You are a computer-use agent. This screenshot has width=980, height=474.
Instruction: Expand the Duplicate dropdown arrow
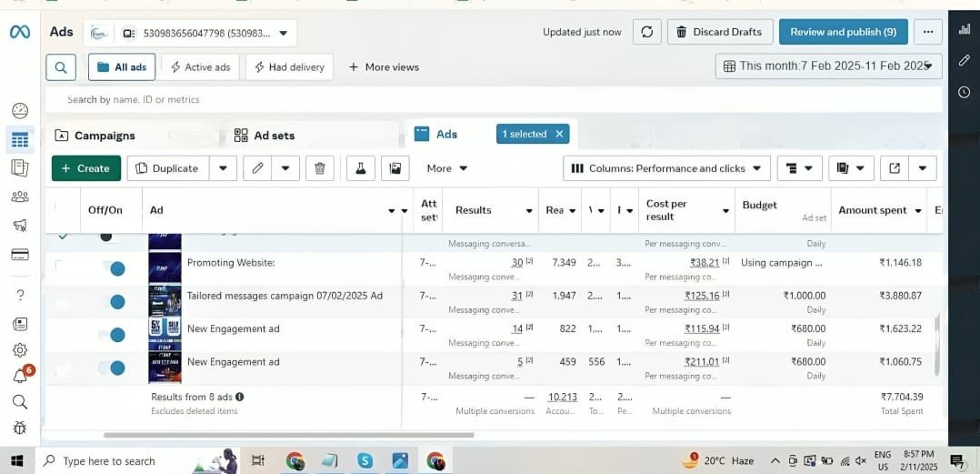[223, 168]
